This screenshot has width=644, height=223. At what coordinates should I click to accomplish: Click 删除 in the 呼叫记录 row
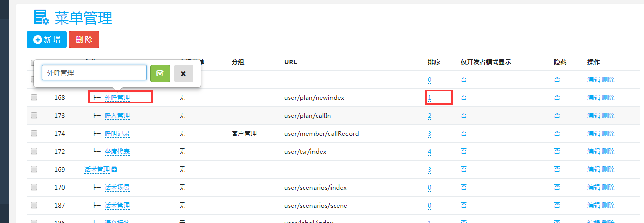(x=608, y=134)
